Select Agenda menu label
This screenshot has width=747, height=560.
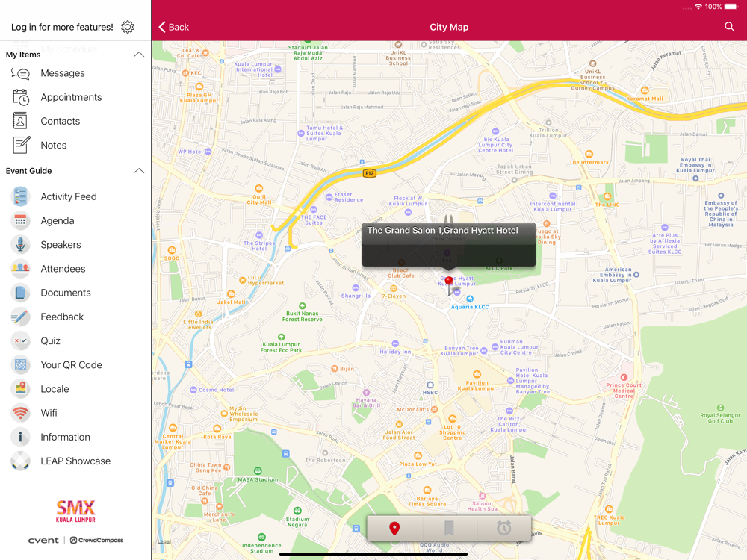58,221
